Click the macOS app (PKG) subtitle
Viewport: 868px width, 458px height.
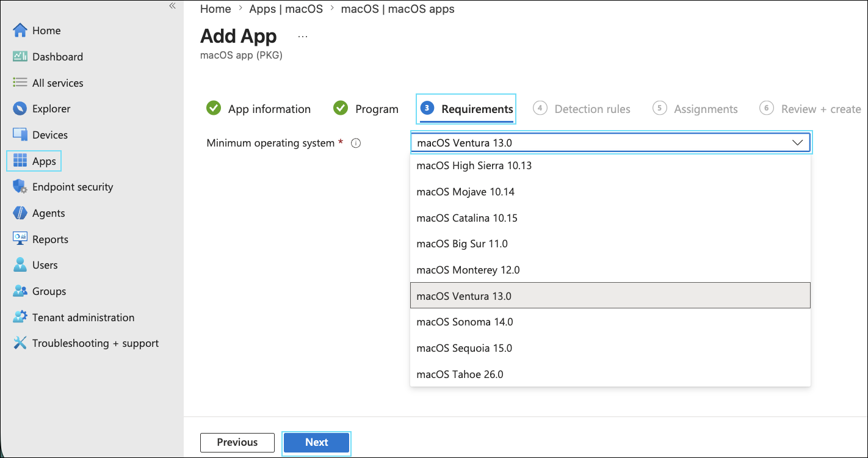[x=241, y=55]
